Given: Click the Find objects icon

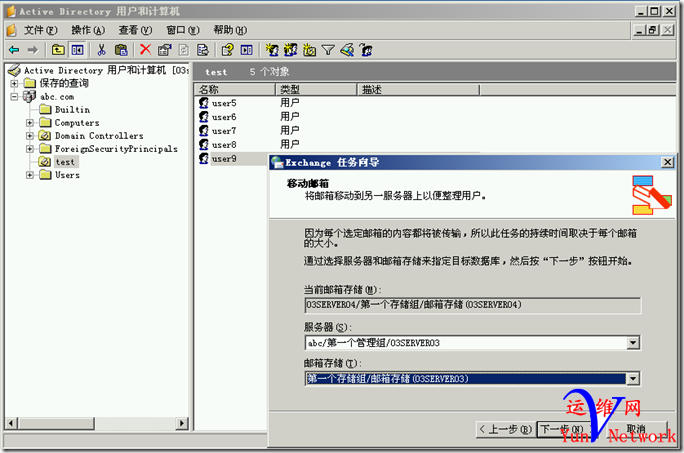Looking at the screenshot, I should (347, 50).
